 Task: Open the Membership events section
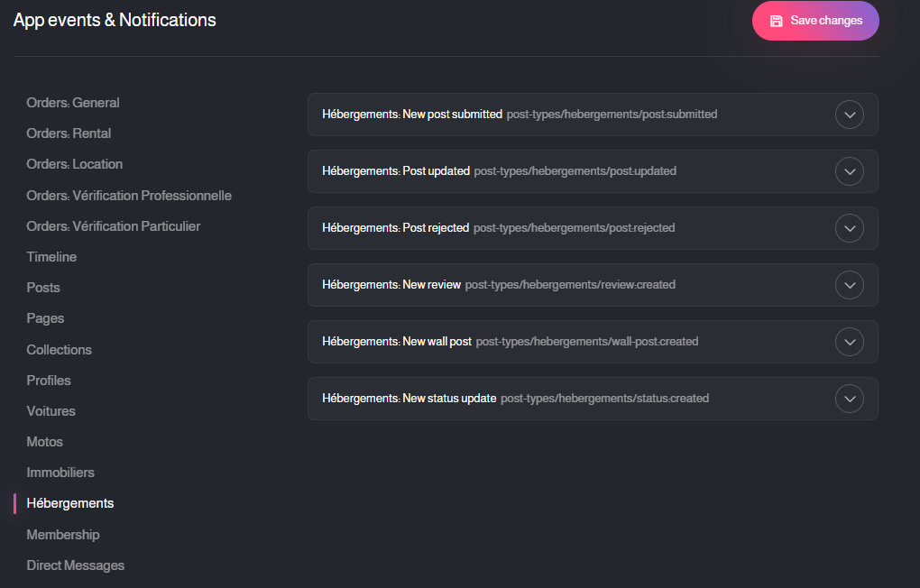pos(62,534)
